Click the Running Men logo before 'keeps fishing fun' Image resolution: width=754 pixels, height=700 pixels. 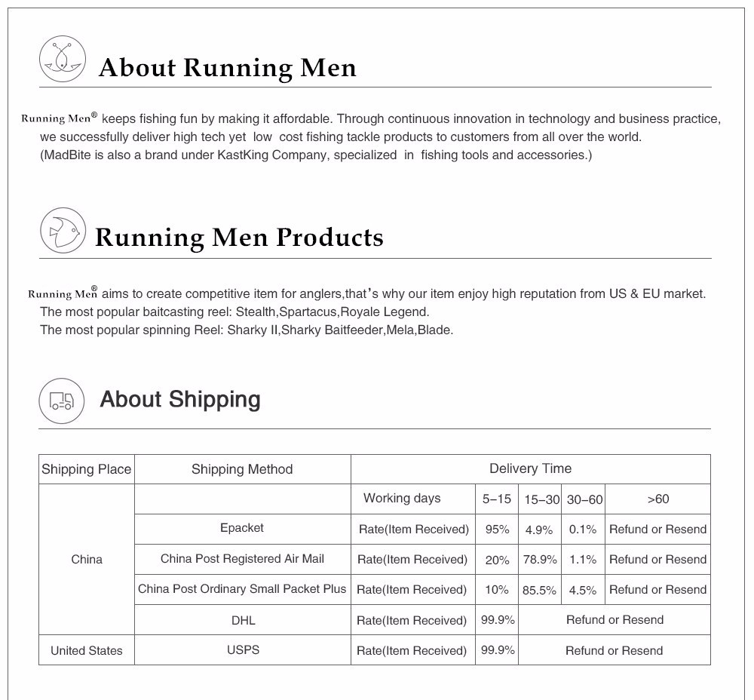(x=60, y=118)
